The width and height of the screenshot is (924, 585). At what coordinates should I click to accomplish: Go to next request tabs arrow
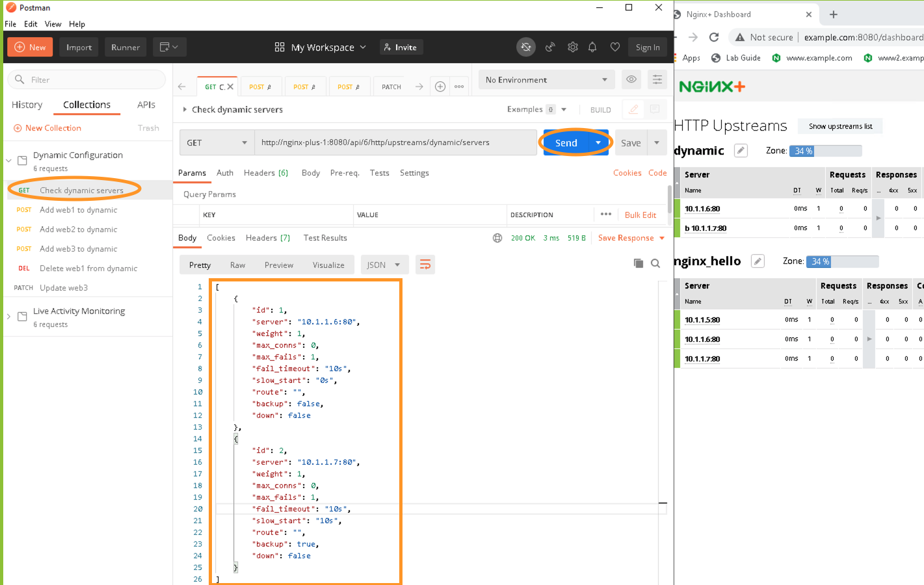coord(419,86)
